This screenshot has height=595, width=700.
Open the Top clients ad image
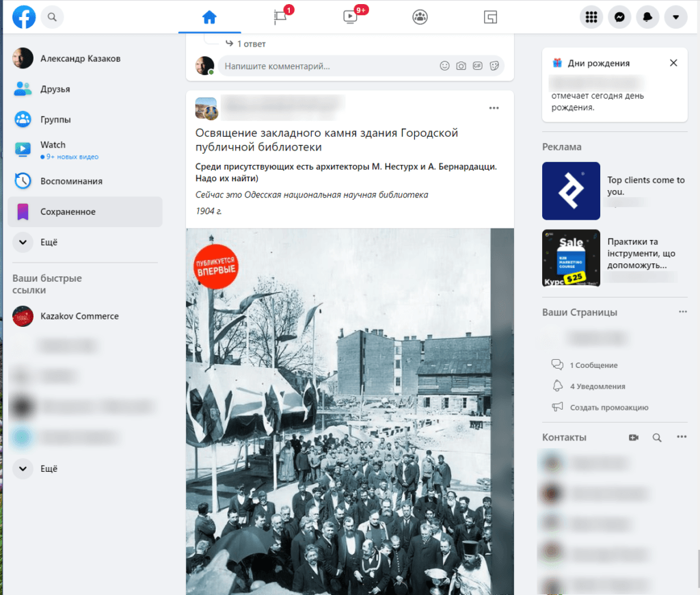point(571,191)
